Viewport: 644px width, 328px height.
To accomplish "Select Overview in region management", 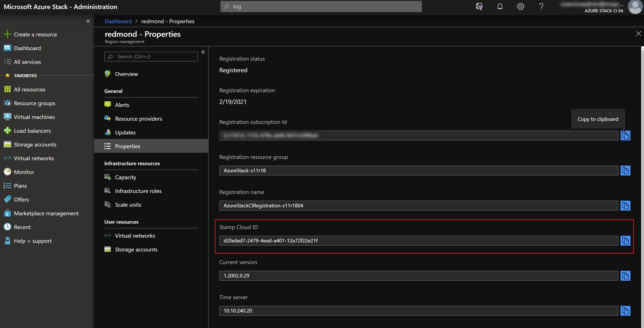I will pos(126,74).
